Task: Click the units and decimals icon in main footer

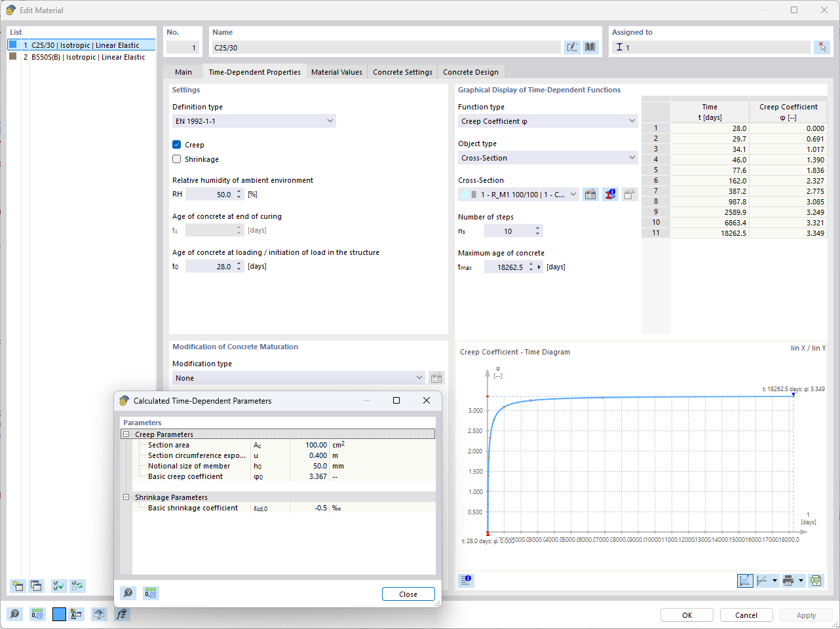Action: 37,614
